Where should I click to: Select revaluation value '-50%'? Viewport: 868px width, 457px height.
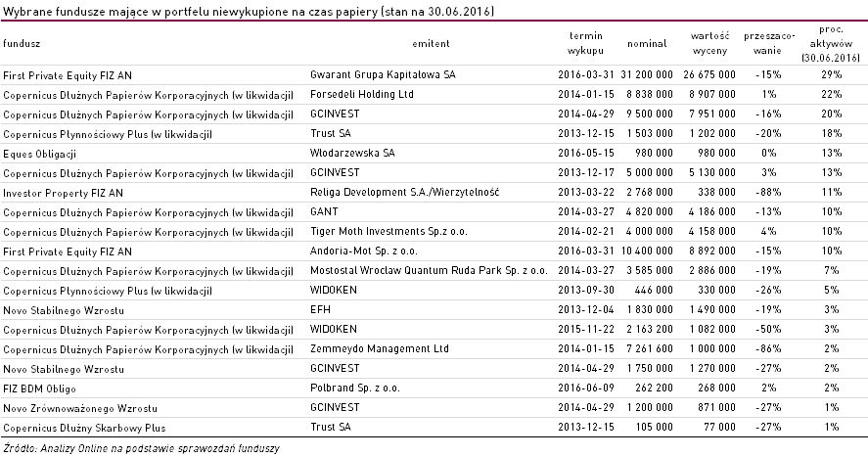[768, 329]
